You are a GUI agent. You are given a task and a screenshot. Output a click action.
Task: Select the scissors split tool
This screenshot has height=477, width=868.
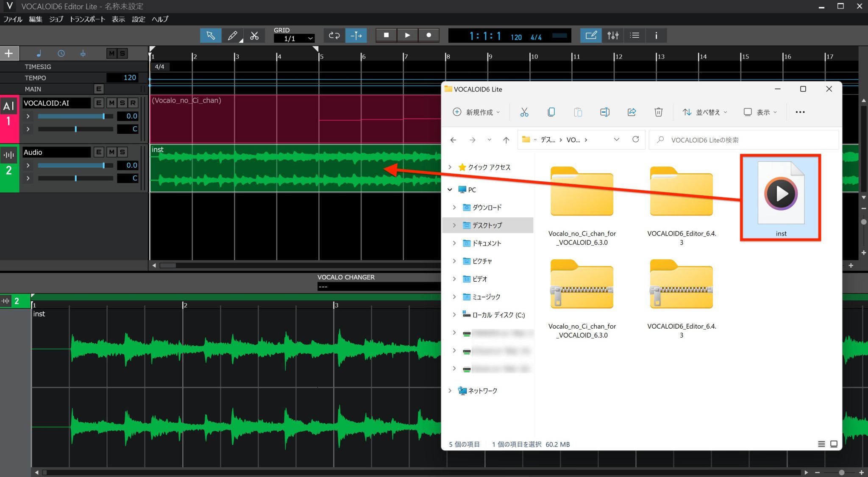[x=255, y=36]
